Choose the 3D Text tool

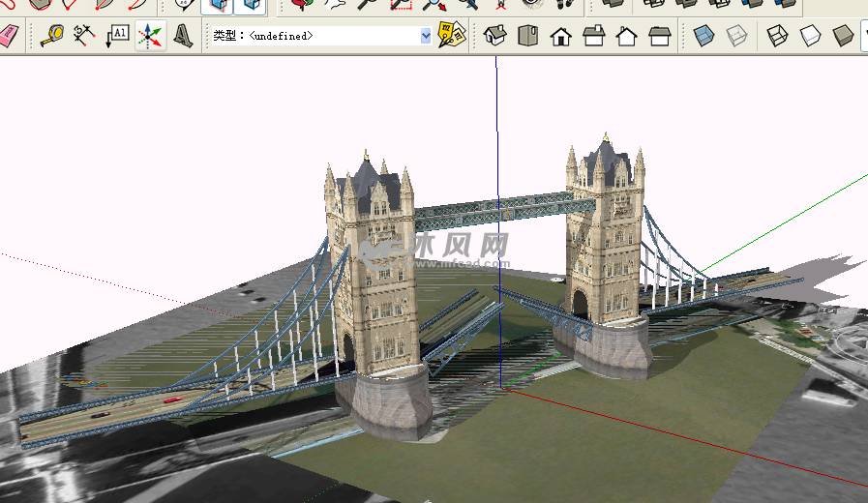click(182, 37)
